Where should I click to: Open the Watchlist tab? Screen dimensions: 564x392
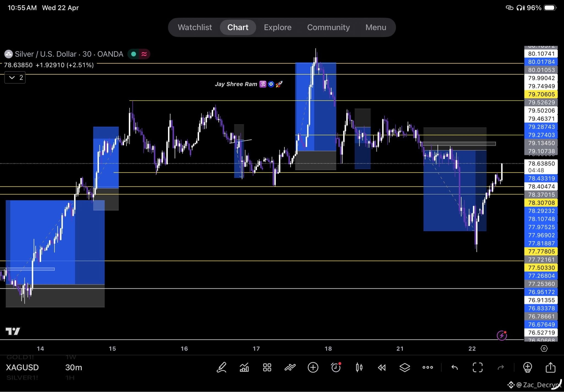pyautogui.click(x=195, y=27)
